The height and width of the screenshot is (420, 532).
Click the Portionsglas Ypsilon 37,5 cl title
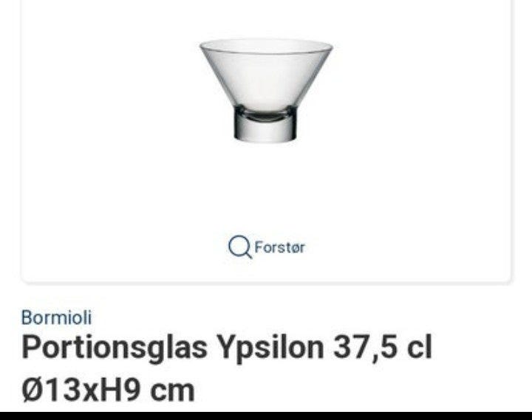[227, 347]
